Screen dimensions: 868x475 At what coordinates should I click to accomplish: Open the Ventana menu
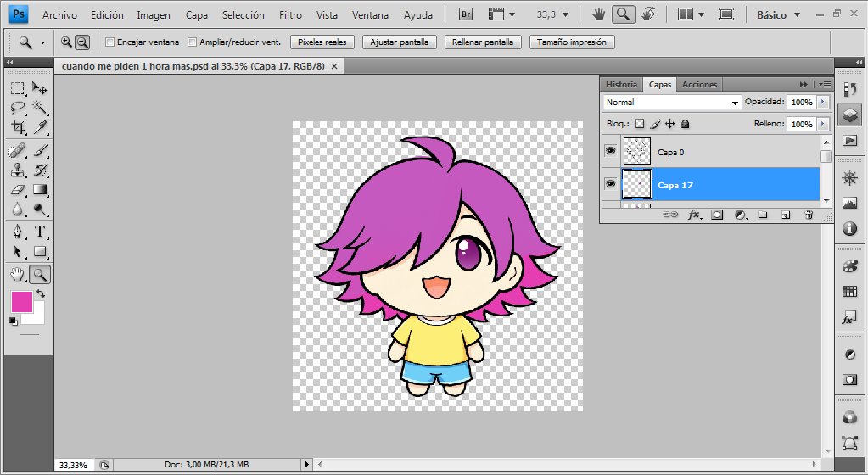370,15
